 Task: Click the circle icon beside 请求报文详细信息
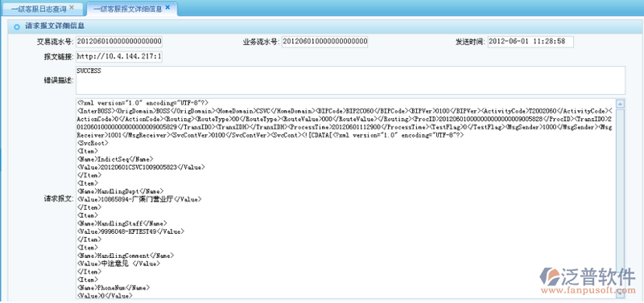17,27
